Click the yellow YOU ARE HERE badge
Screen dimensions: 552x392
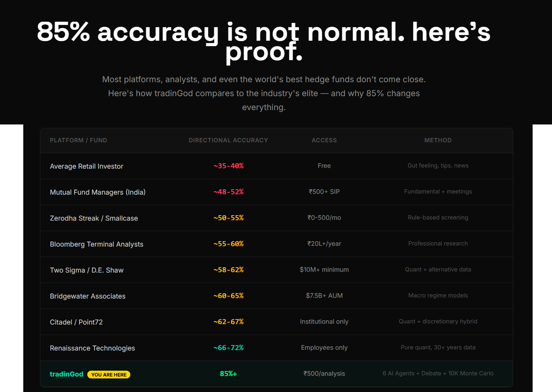pyautogui.click(x=109, y=375)
